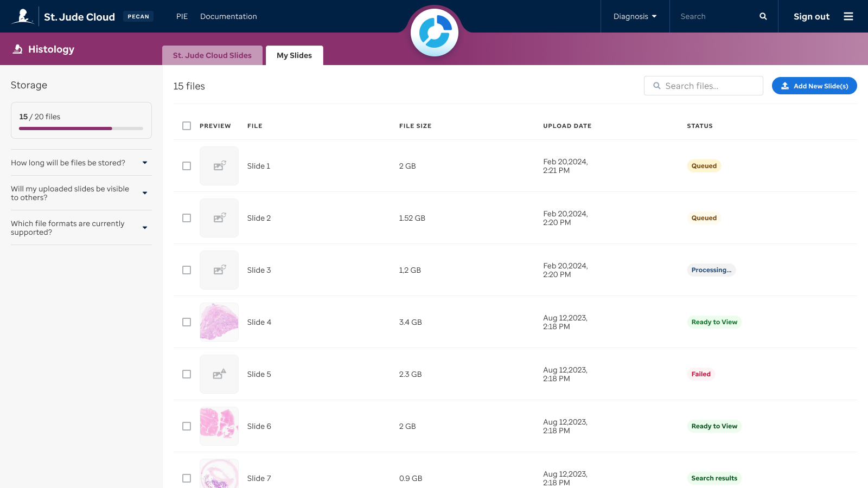This screenshot has width=868, height=488.
Task: Click the upload icon on Add New Slide(s)
Action: [784, 86]
